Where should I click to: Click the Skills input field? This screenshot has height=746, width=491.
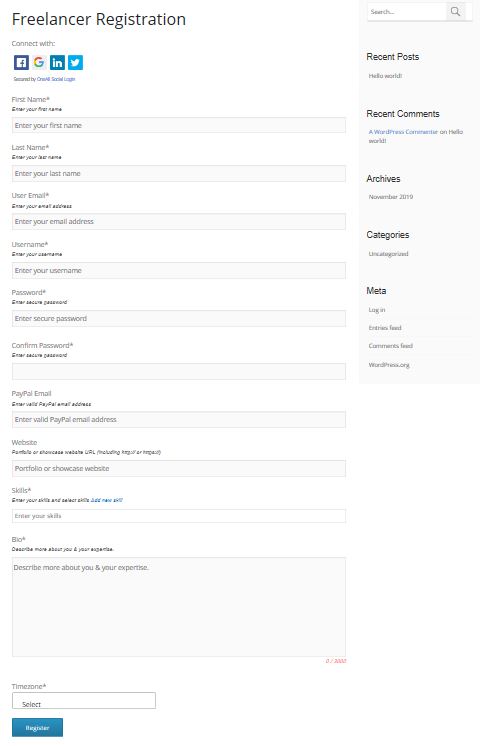pos(178,516)
